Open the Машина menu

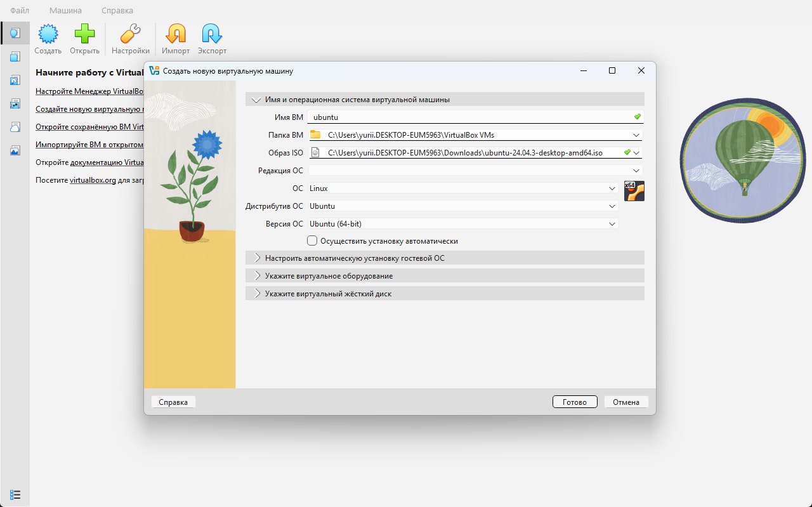point(65,11)
